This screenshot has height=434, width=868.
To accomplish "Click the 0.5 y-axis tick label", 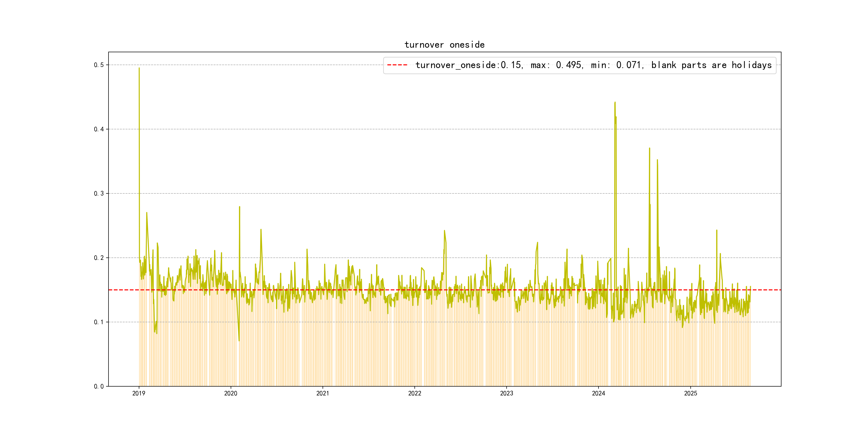I will click(x=99, y=65).
